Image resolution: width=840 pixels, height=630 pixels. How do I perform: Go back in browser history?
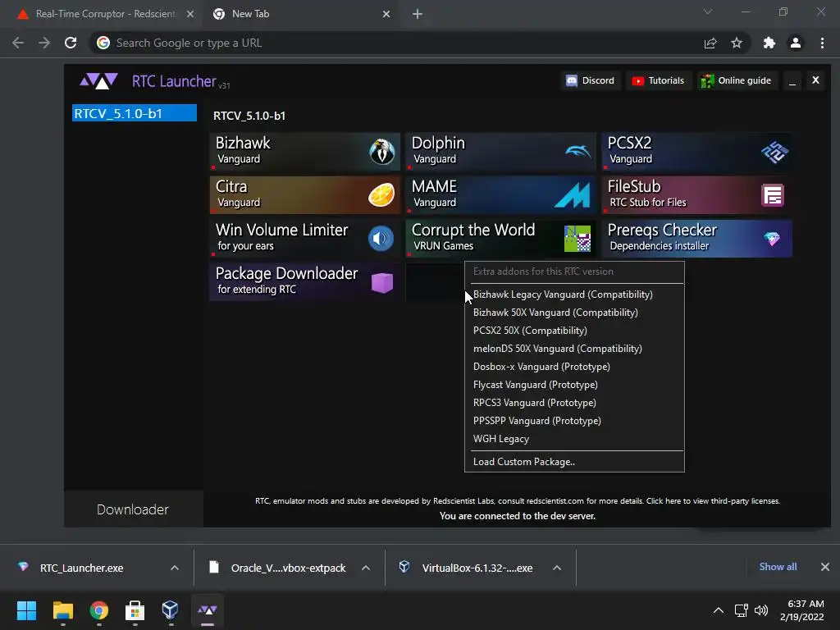(x=18, y=43)
